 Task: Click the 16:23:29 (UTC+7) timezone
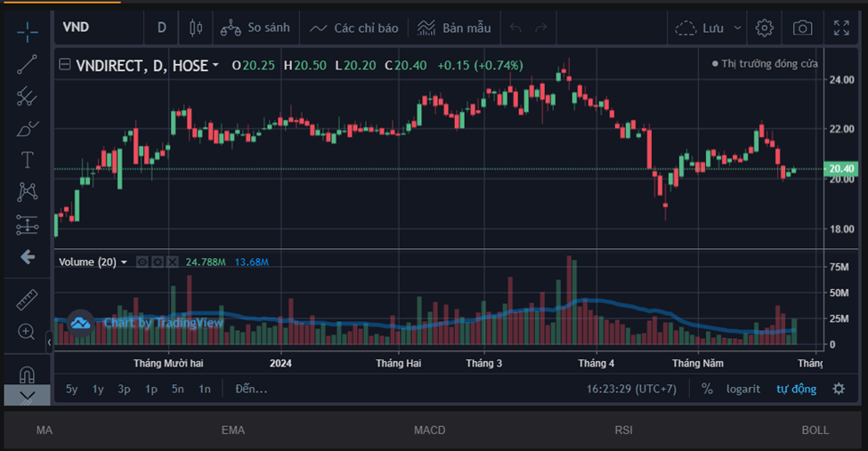pyautogui.click(x=631, y=389)
